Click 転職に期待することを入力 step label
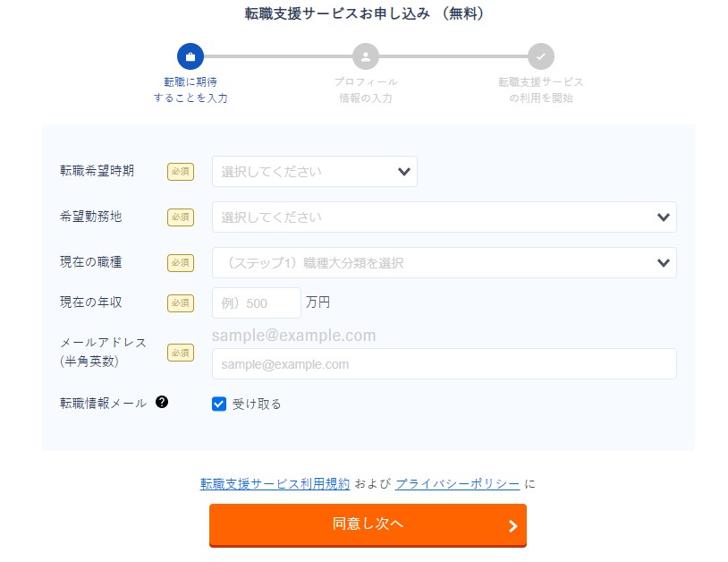Image resolution: width=728 pixels, height=562 pixels. [x=190, y=89]
